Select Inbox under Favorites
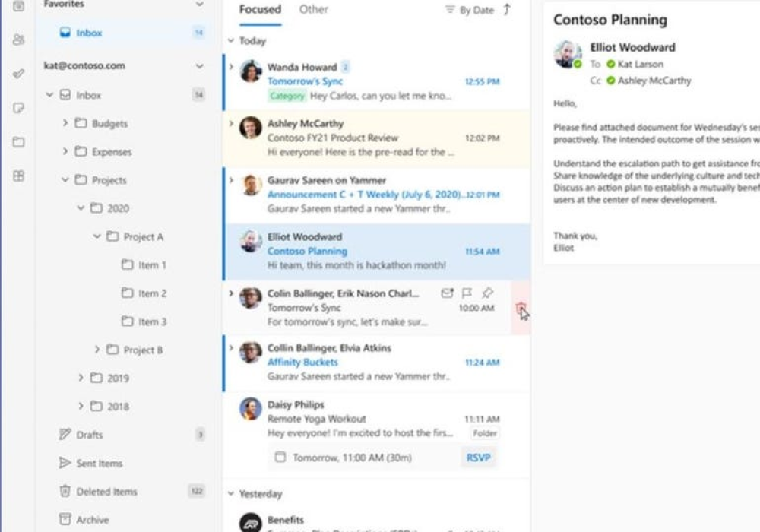This screenshot has height=532, width=760. click(x=125, y=33)
